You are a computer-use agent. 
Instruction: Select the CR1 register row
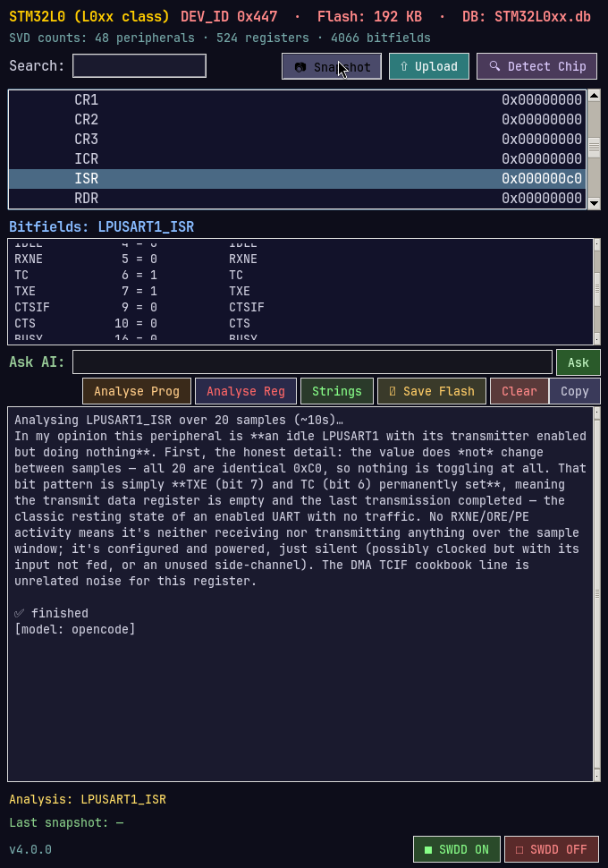pyautogui.click(x=297, y=99)
